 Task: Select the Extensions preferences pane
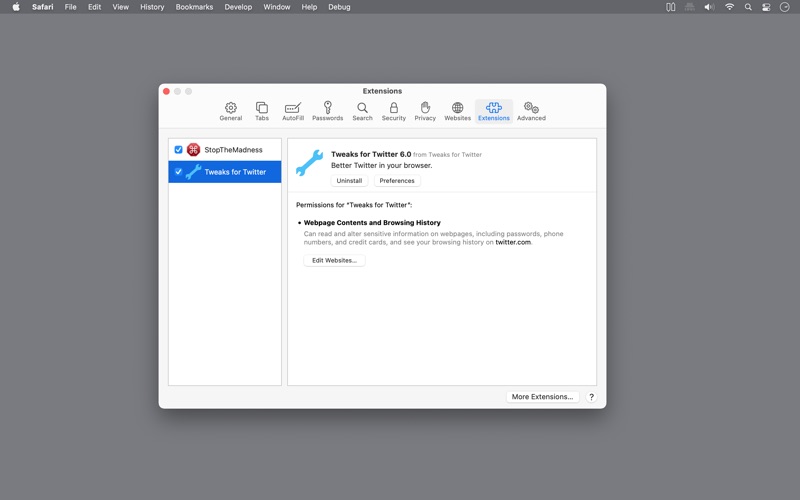(493, 111)
